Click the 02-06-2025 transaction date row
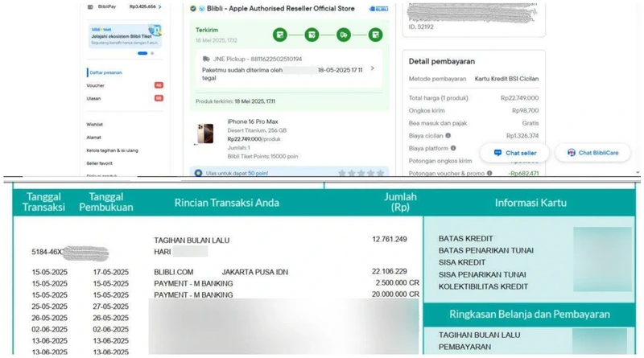Viewport: 644px width, 358px height. tap(50, 329)
